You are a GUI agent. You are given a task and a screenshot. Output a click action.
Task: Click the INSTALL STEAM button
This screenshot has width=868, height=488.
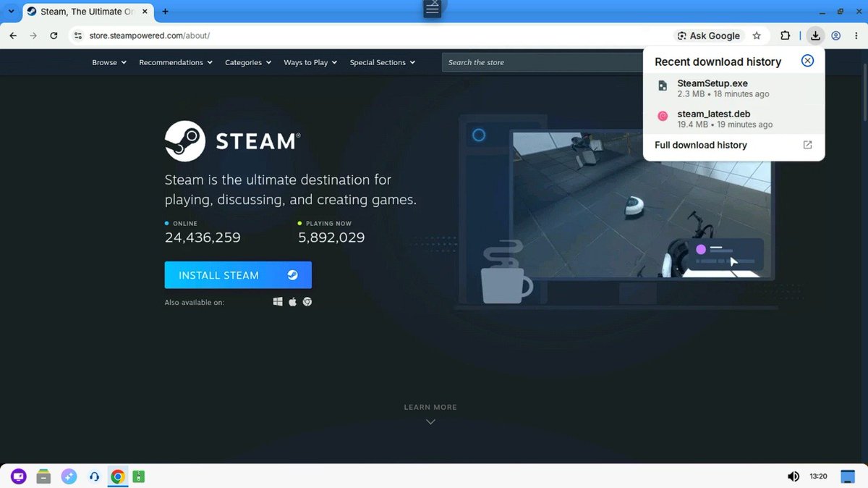coord(238,275)
